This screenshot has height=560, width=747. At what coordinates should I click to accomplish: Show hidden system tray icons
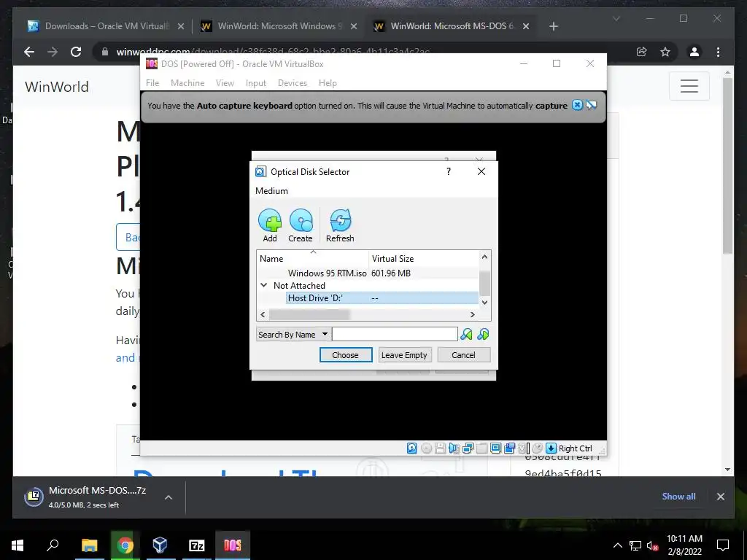coord(617,545)
